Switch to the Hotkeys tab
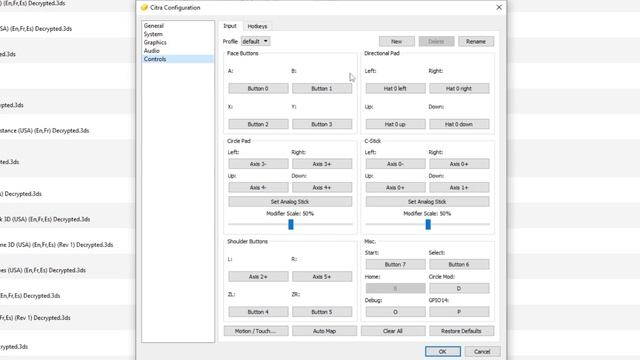 tap(257, 26)
